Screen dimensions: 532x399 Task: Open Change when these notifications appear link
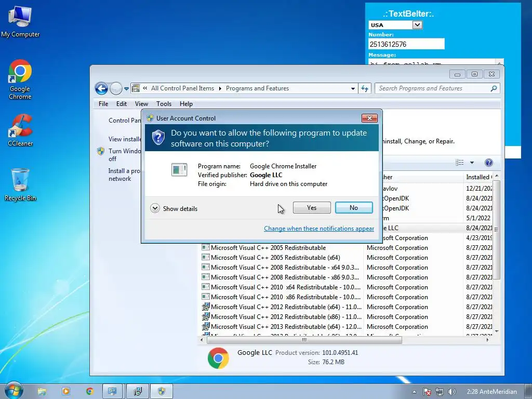[319, 229]
